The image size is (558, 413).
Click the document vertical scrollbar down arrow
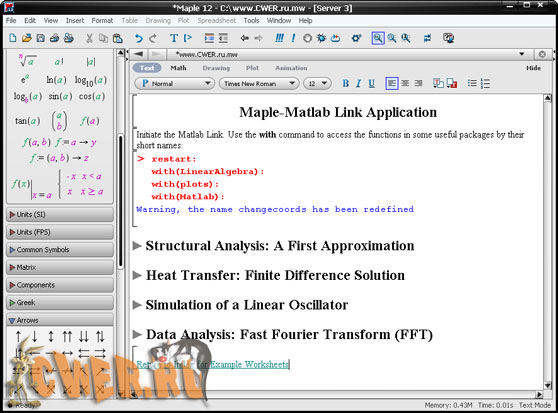pyautogui.click(x=548, y=385)
